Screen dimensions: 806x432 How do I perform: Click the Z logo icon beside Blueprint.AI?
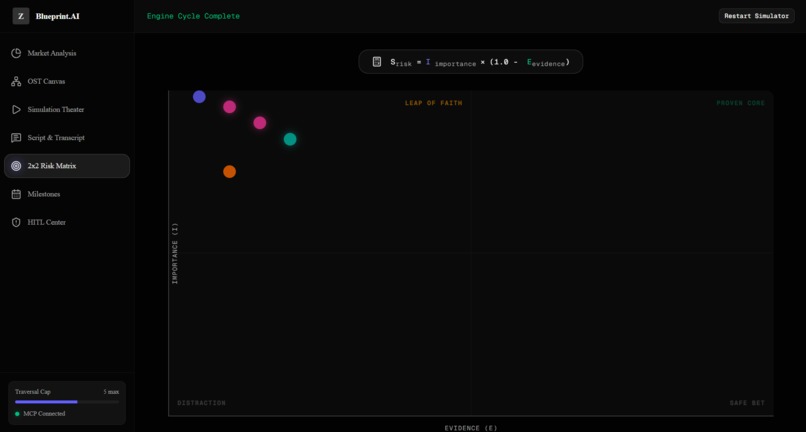click(x=21, y=16)
